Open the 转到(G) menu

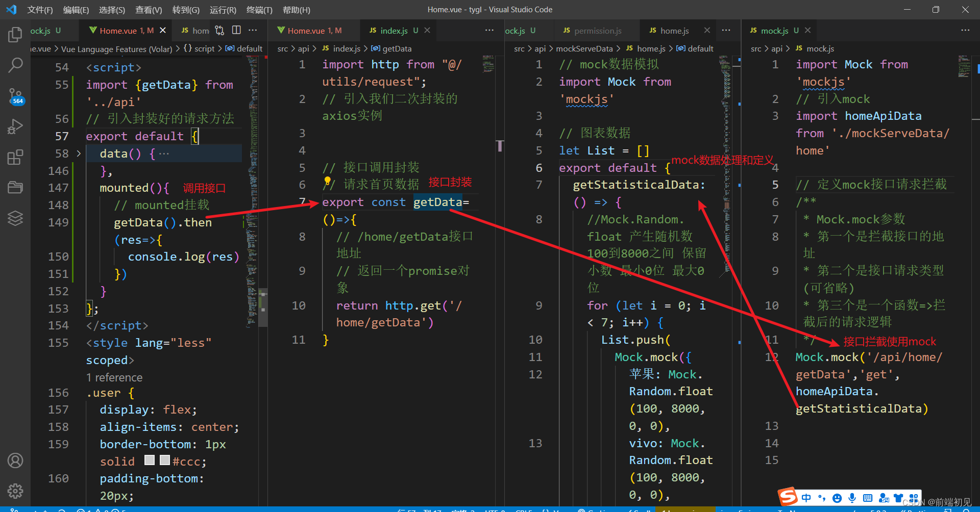click(x=186, y=10)
